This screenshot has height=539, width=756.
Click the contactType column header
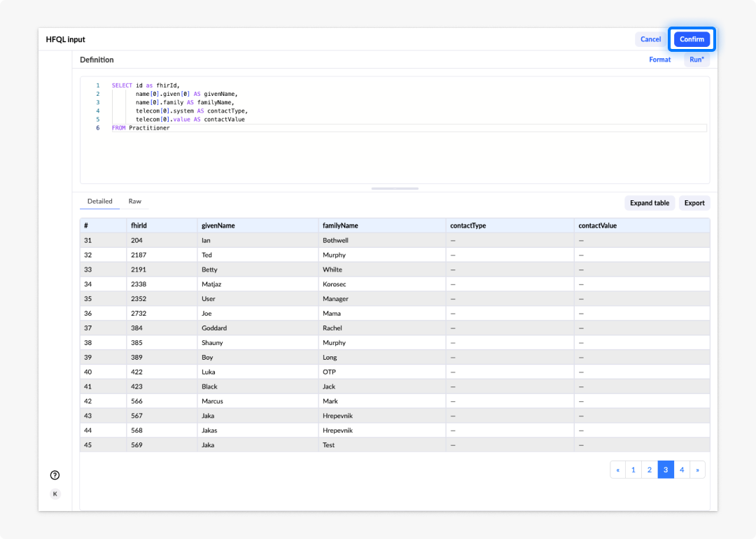(x=510, y=225)
